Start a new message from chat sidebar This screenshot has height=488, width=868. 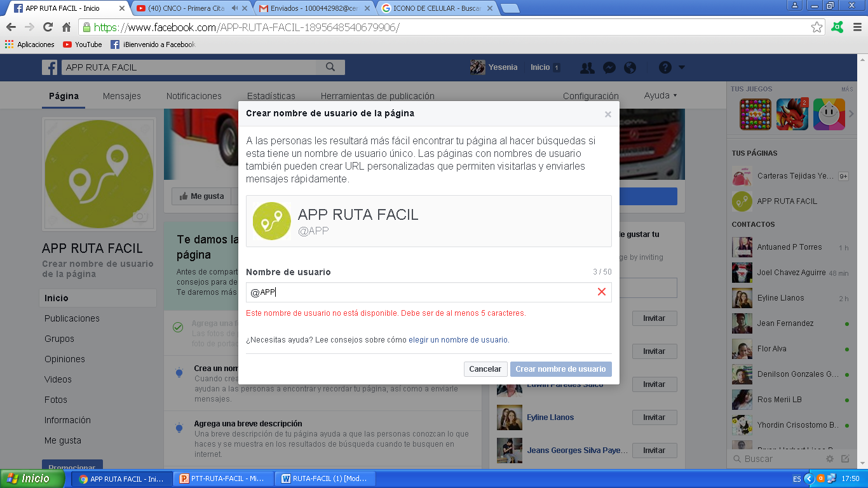845,459
